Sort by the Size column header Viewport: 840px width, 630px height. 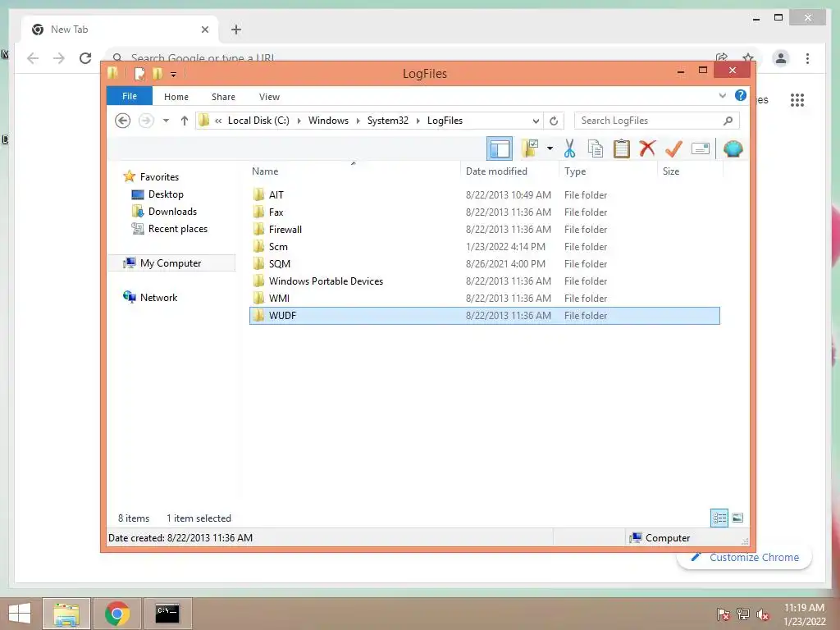point(690,171)
